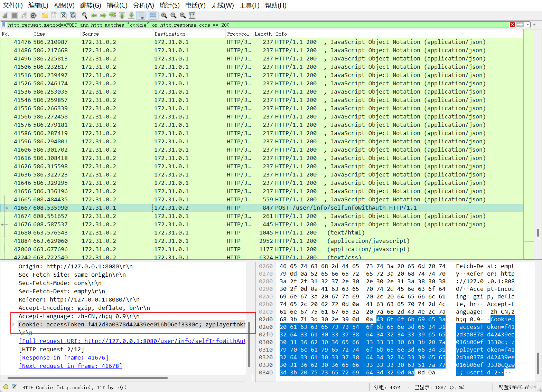Sort by the Destination column header
Viewport: 542px width, 392px height.
click(189, 34)
